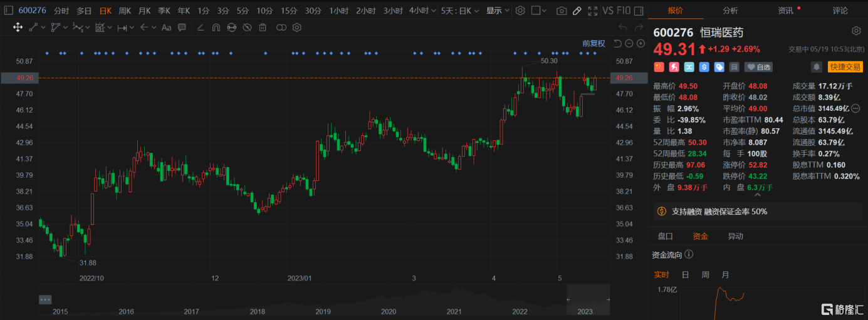
Task: Expand range measurement tool dropdown arrow
Action: (132, 27)
